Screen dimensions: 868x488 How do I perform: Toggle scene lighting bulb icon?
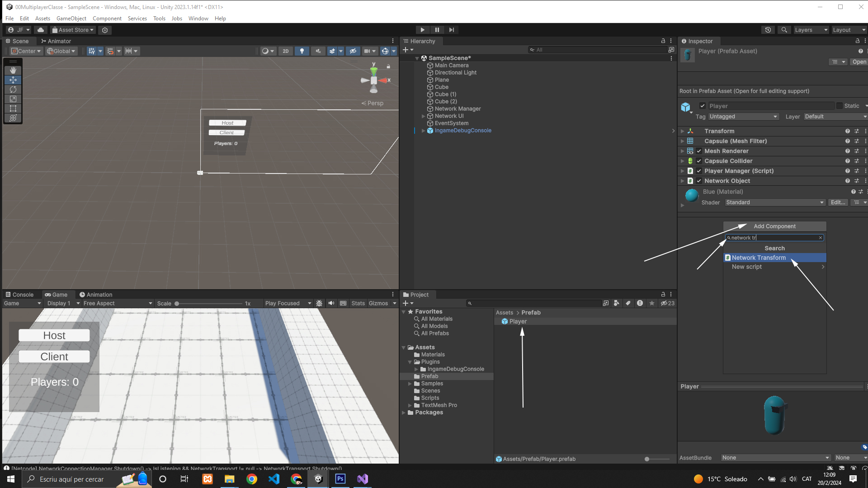tap(302, 51)
